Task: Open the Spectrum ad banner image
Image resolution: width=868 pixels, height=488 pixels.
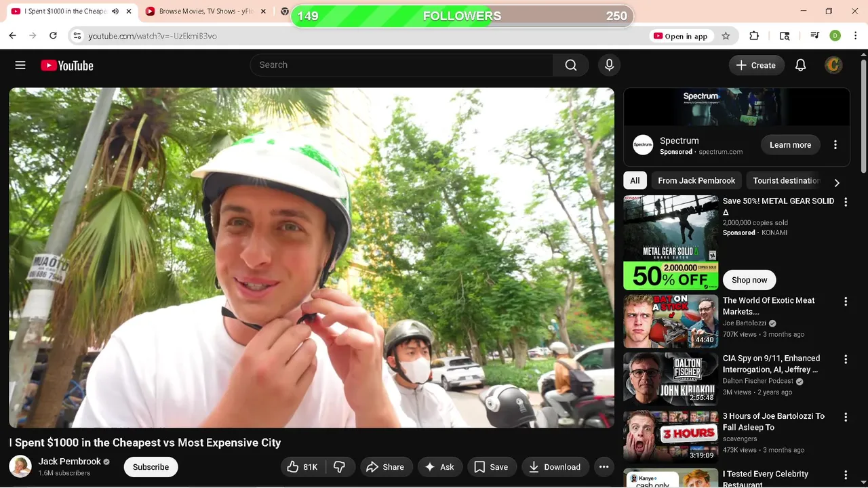Action: click(x=736, y=107)
